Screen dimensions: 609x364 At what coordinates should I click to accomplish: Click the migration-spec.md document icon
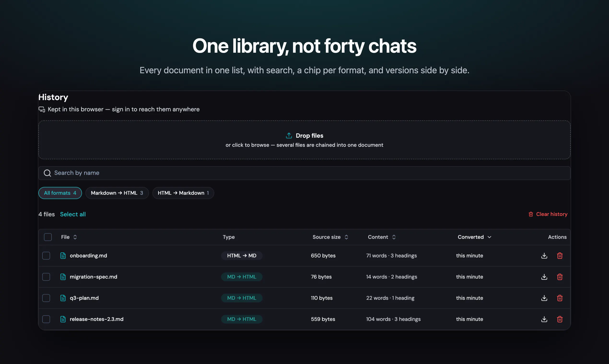[x=63, y=277]
